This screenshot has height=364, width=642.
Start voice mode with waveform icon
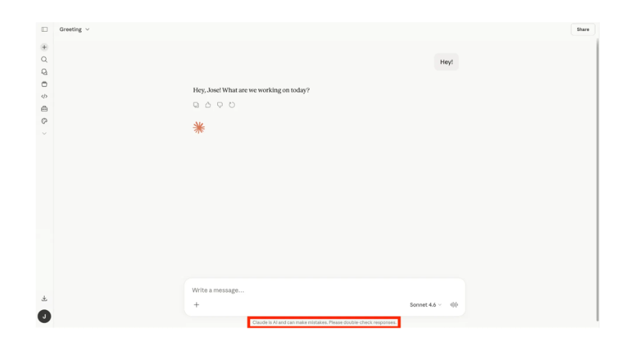[454, 305]
